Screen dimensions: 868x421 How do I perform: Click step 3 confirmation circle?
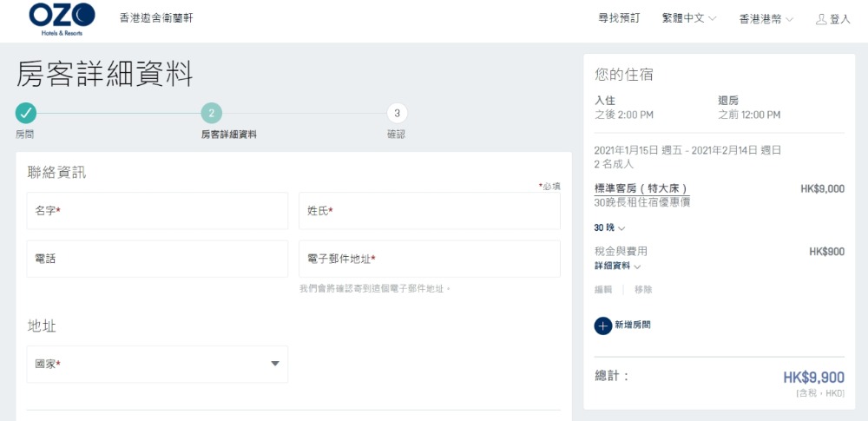tap(397, 113)
